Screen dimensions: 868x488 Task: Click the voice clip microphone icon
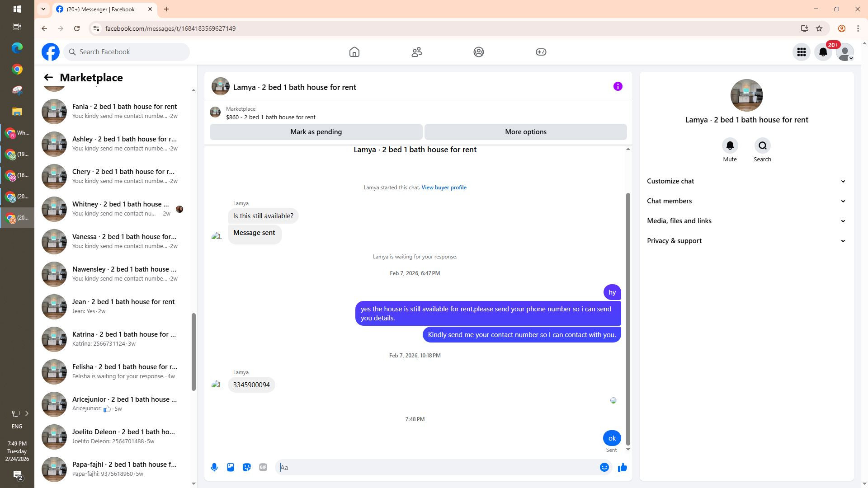click(214, 467)
